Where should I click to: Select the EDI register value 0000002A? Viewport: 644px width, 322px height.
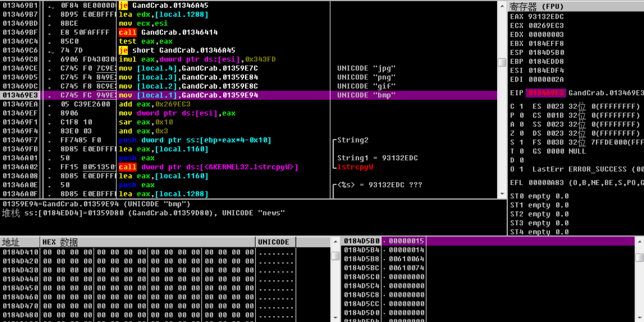tap(546, 79)
